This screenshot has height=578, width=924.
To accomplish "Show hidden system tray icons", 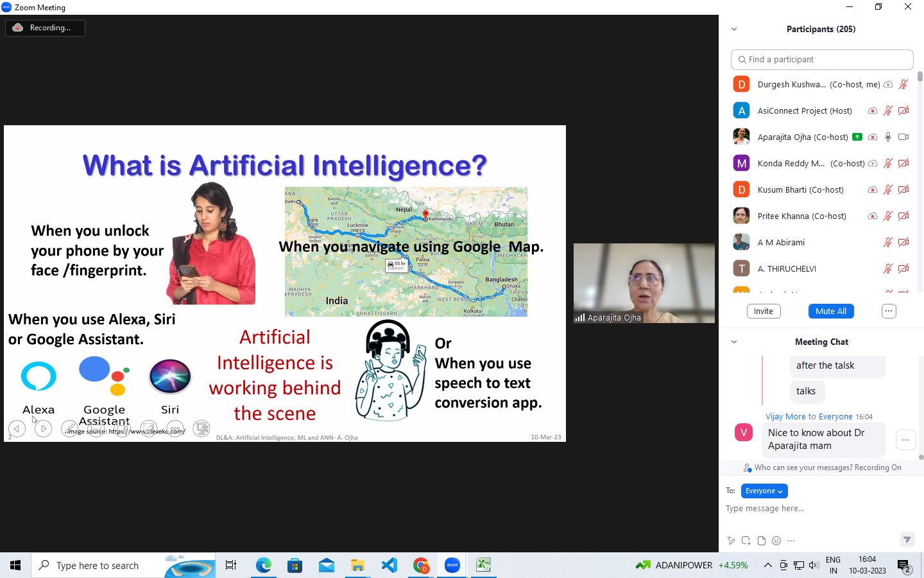I will point(767,565).
